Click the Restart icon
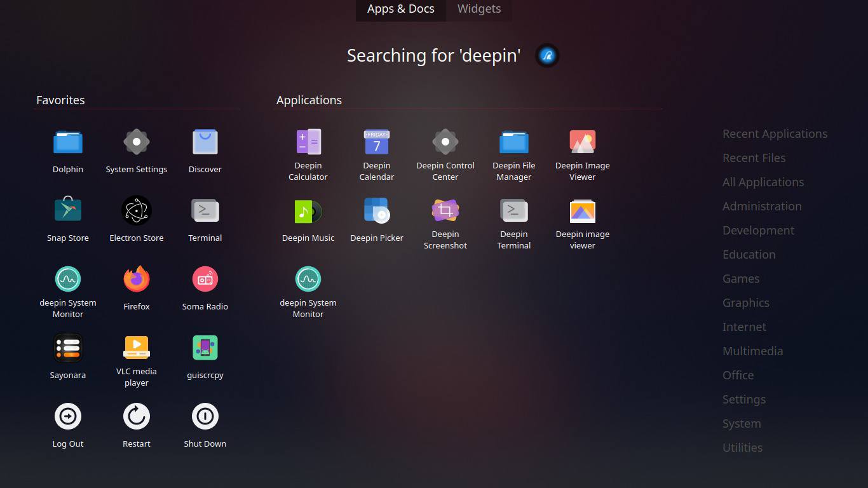Image resolution: width=868 pixels, height=488 pixels. coord(137,416)
